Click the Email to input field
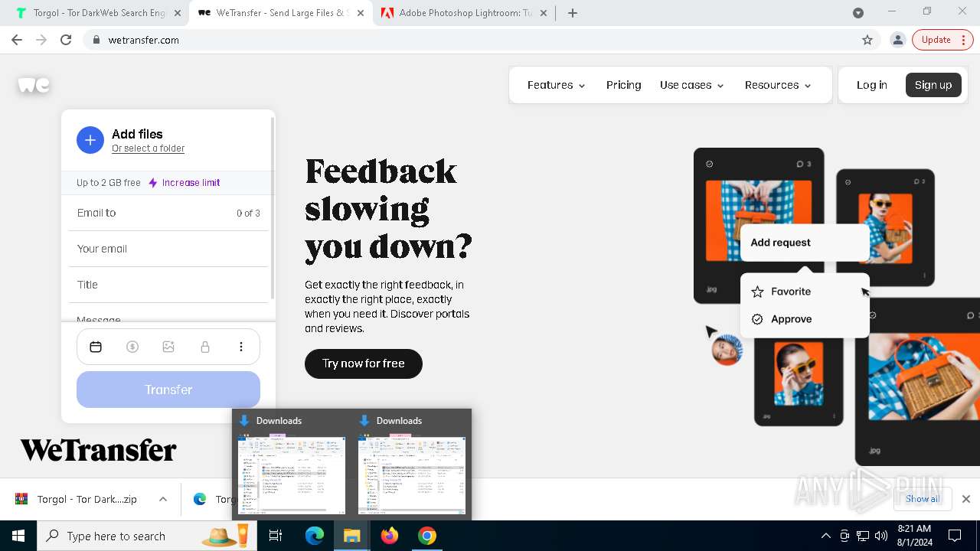The image size is (980, 551). [x=168, y=213]
